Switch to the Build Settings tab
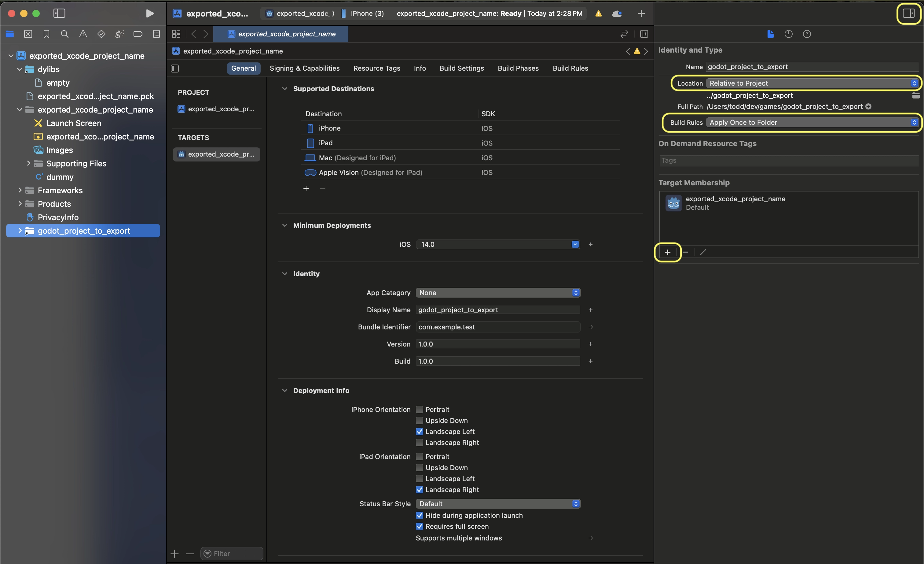This screenshot has width=924, height=564. pos(462,68)
